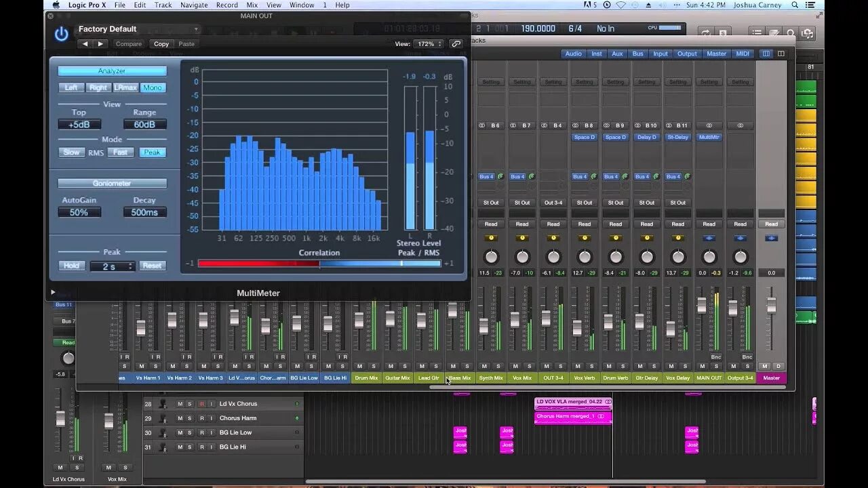Click the play triangle in MultiMeter footer
Screen dimensions: 868x488
(x=53, y=292)
